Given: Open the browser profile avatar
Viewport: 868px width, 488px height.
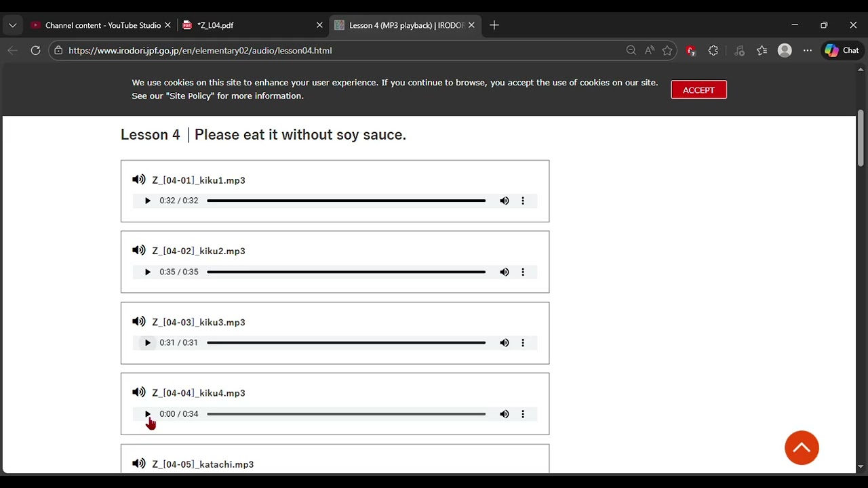Looking at the screenshot, I should pyautogui.click(x=785, y=50).
